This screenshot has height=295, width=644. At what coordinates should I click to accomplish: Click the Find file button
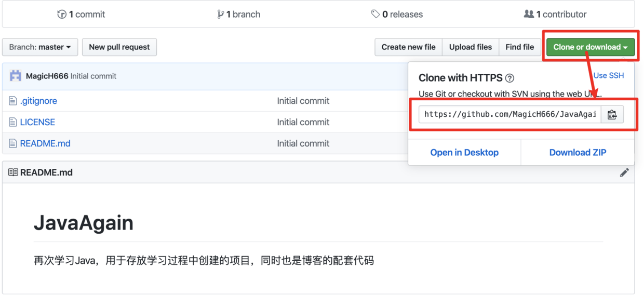click(x=520, y=47)
